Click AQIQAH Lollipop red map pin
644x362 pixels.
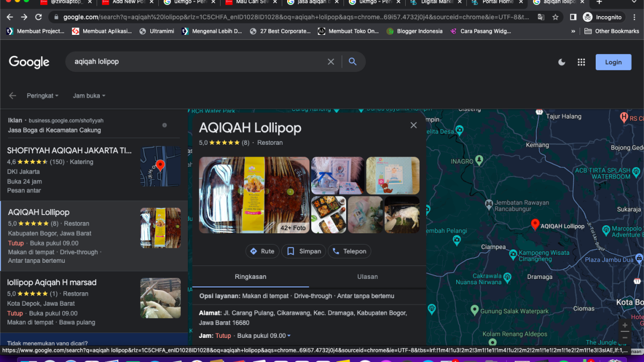[535, 224]
